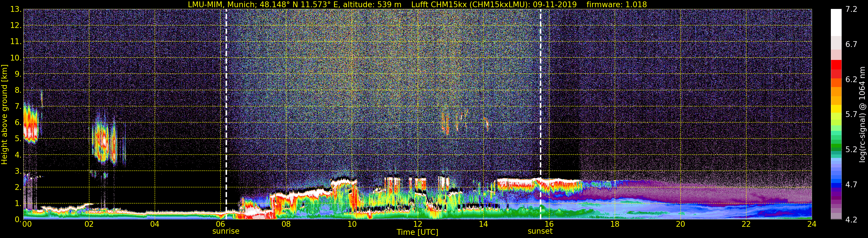Click time axis tick label '02'
The height and width of the screenshot is (238, 868).
89,224
